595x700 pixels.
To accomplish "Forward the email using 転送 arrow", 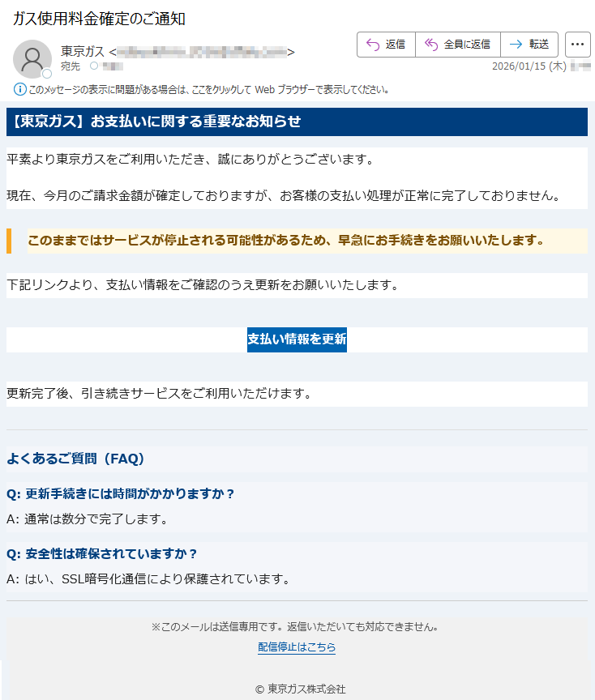I will [515, 45].
